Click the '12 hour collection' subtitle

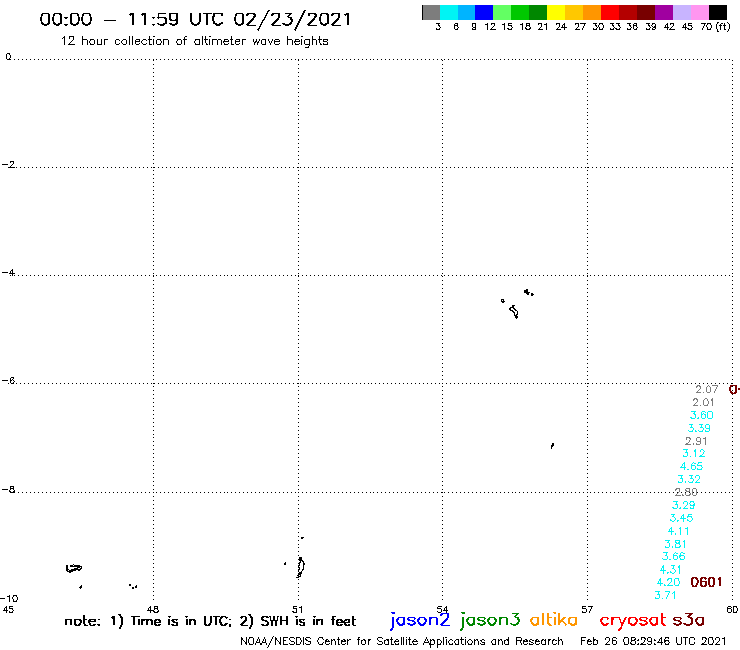[x=194, y=41]
